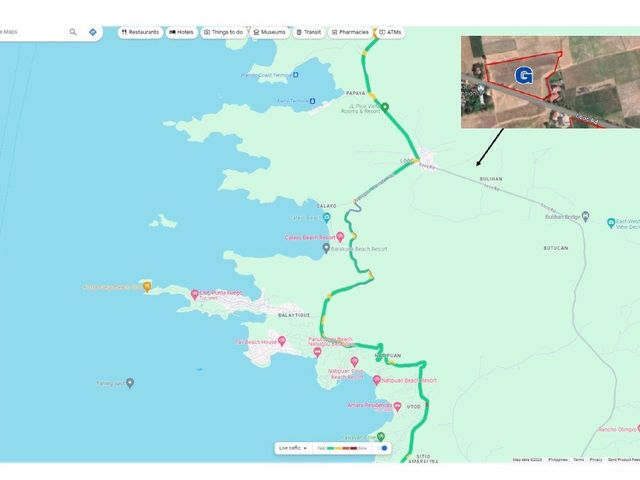Filter map by Restaurants
This screenshot has width=640, height=480.
[140, 32]
